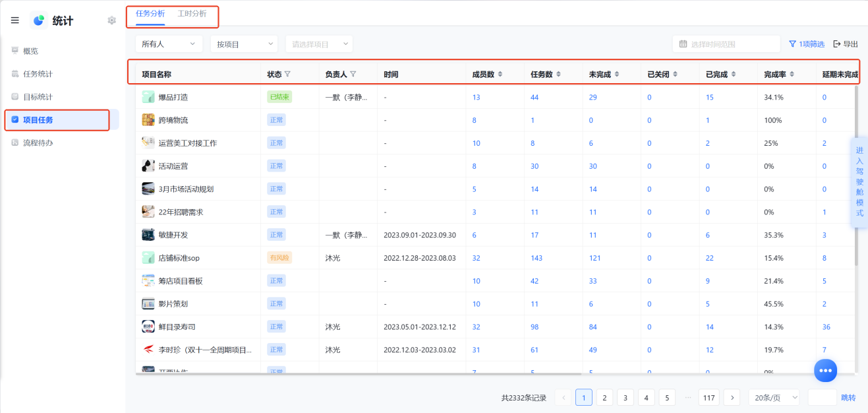Click the 有风险 status tag for 店铺标准sop
This screenshot has height=413, width=868.
[x=279, y=258]
